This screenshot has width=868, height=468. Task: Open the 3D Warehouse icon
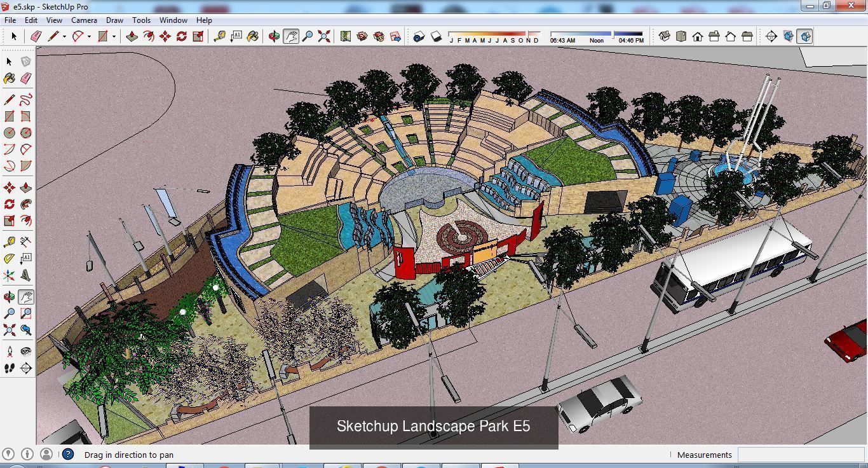pos(362,36)
